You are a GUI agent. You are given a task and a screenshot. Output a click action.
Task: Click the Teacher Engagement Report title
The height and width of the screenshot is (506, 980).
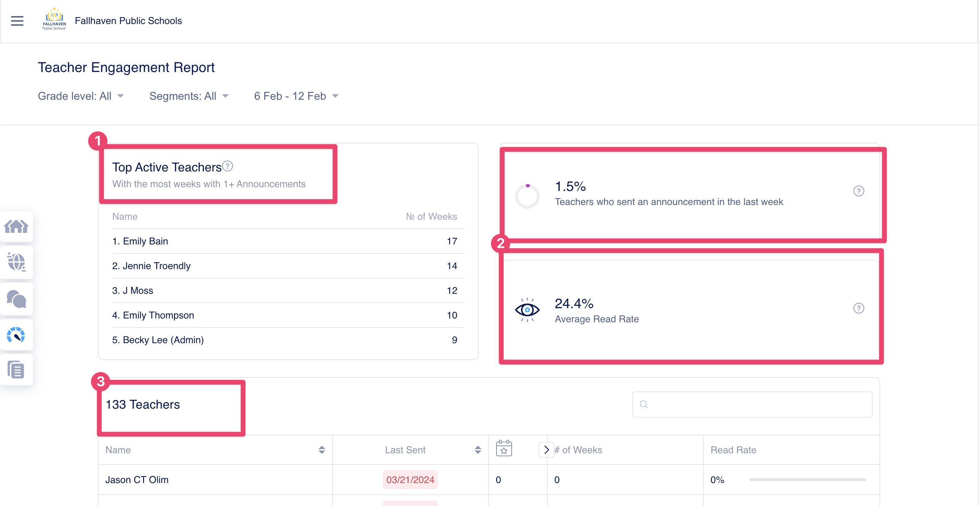126,67
